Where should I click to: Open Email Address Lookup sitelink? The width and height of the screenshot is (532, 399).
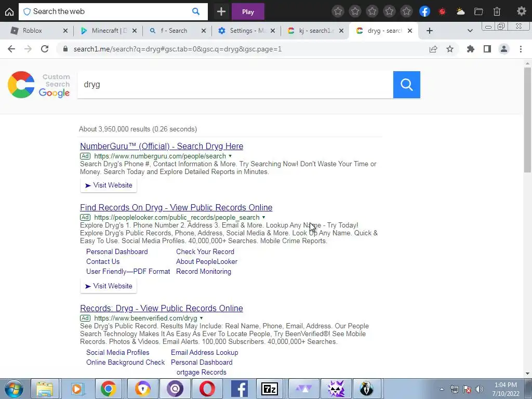tap(205, 353)
